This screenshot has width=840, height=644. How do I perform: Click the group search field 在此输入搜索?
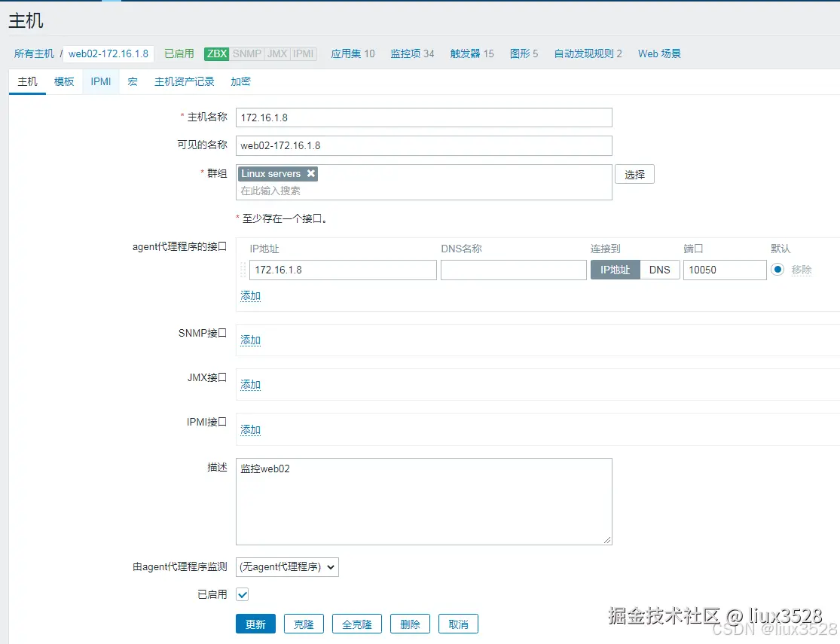click(423, 191)
